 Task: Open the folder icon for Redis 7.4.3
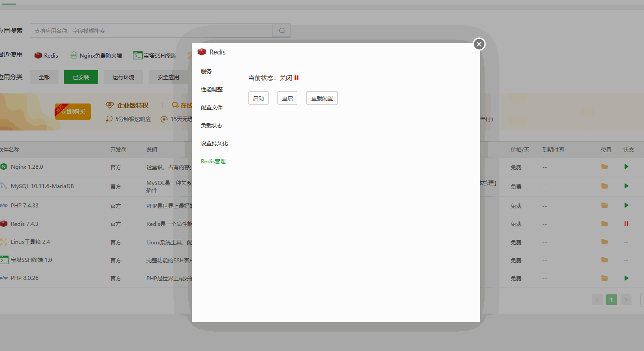tap(604, 224)
